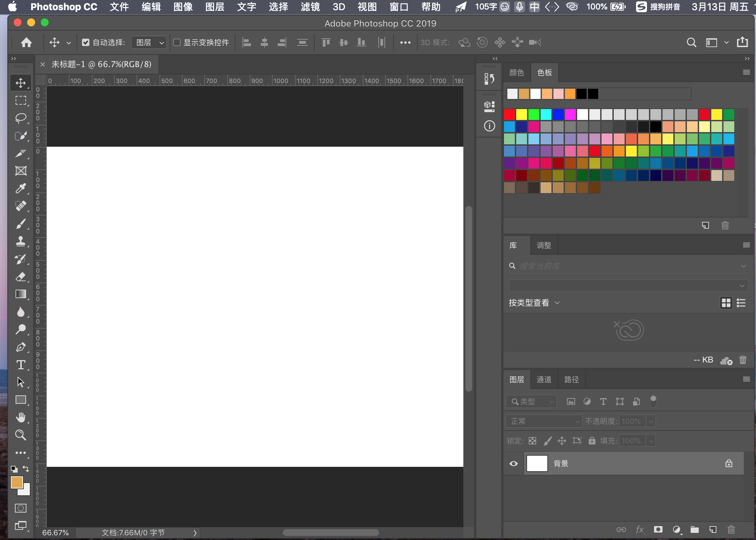Select the Clone Stamp tool
Image resolution: width=756 pixels, height=540 pixels.
[21, 241]
